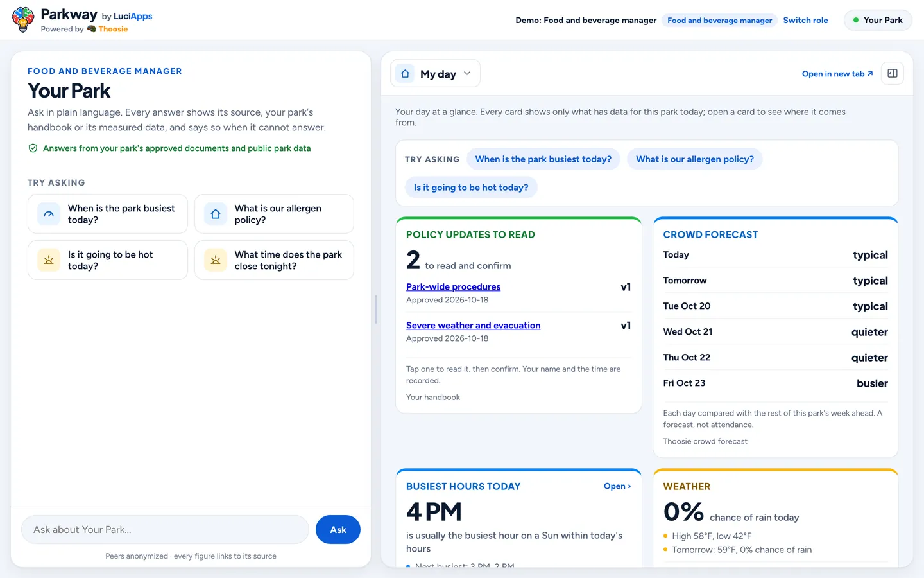Click the 'Thu Oct 22' crowd forecast row label

(x=687, y=358)
